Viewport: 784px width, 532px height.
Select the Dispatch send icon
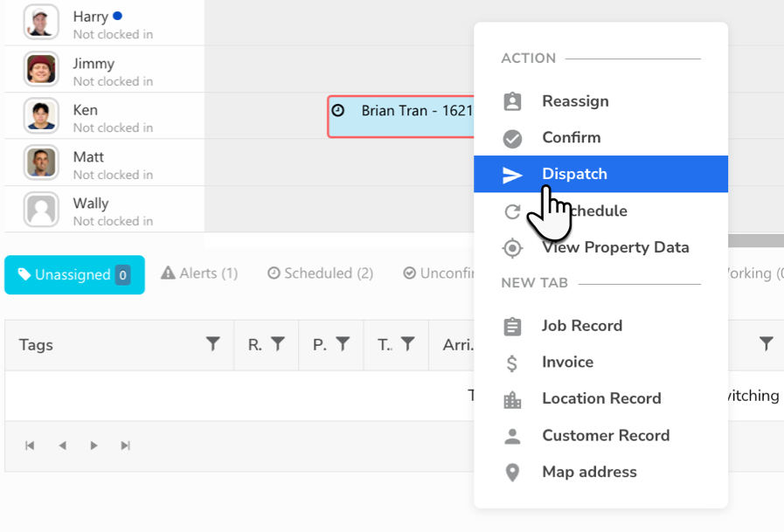[x=513, y=174]
